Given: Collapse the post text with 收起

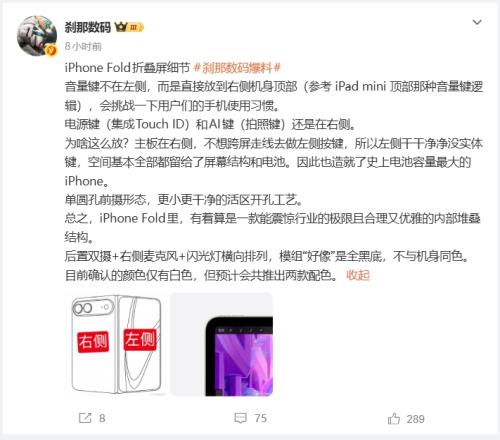Looking at the screenshot, I should (x=358, y=275).
